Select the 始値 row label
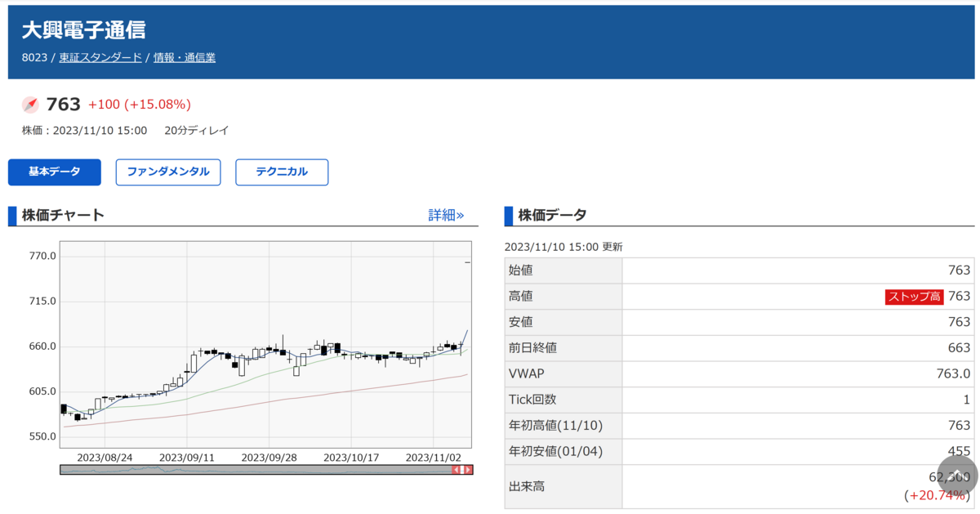Screen dimensions: 980x514 pyautogui.click(x=563, y=270)
